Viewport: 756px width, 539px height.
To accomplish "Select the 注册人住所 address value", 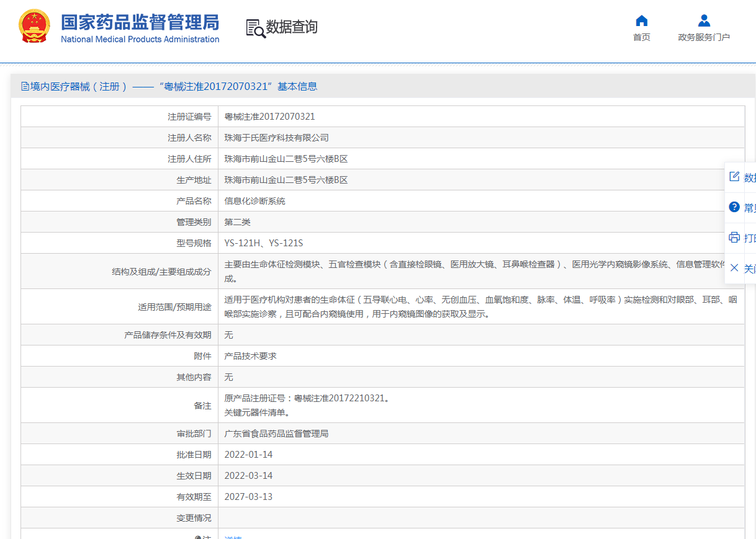I will 286,159.
